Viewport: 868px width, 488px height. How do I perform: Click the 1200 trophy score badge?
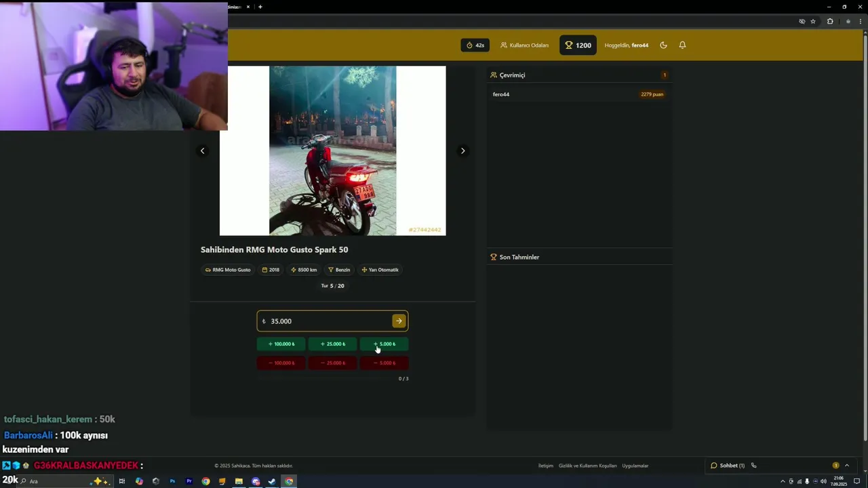[578, 45]
